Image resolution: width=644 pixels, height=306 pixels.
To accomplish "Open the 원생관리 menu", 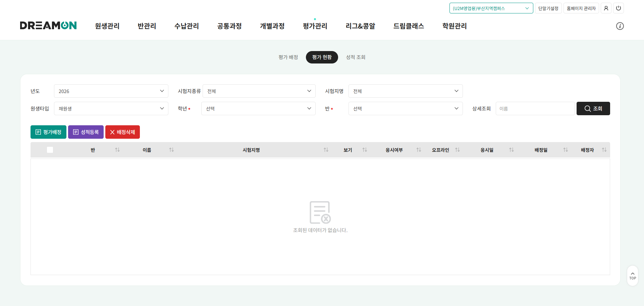I will [107, 26].
